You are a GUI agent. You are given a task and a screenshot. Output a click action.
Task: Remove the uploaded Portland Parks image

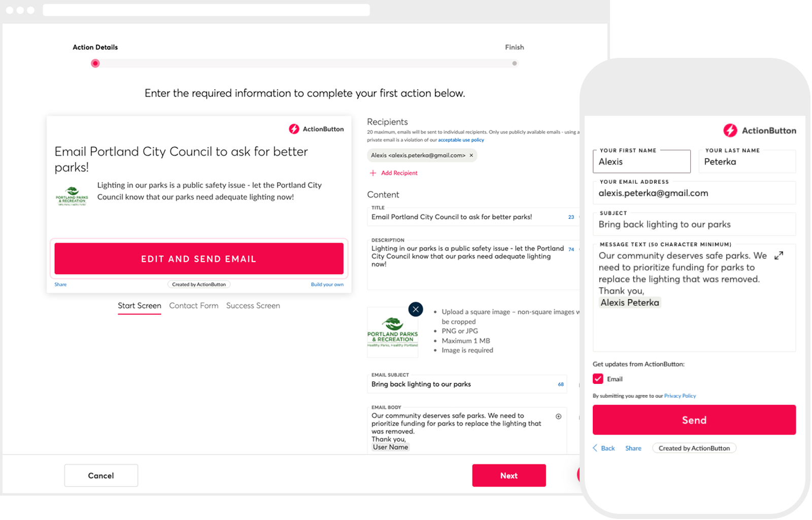415,309
